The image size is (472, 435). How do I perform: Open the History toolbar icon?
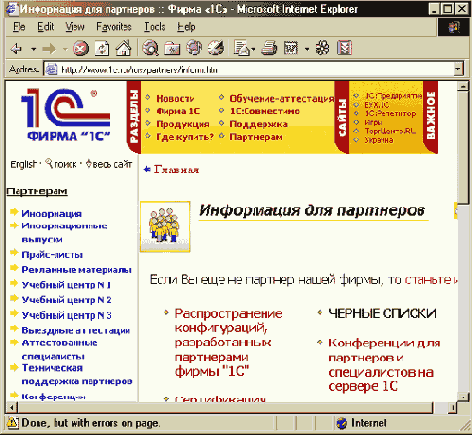[216, 48]
